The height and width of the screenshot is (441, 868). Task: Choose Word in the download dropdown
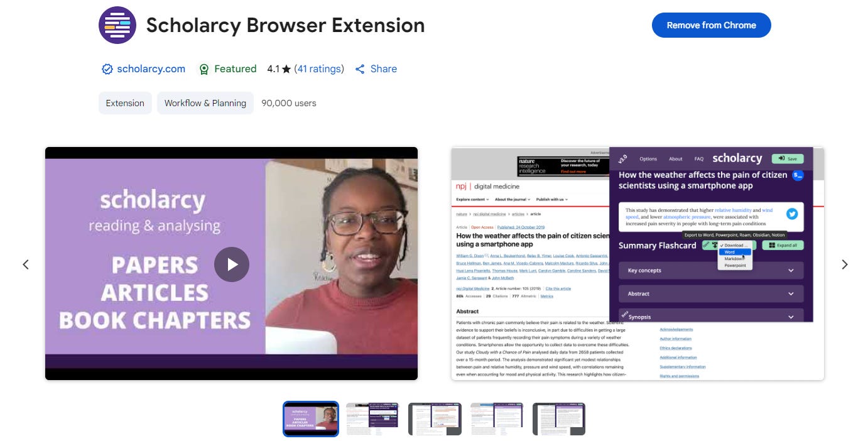(x=735, y=252)
